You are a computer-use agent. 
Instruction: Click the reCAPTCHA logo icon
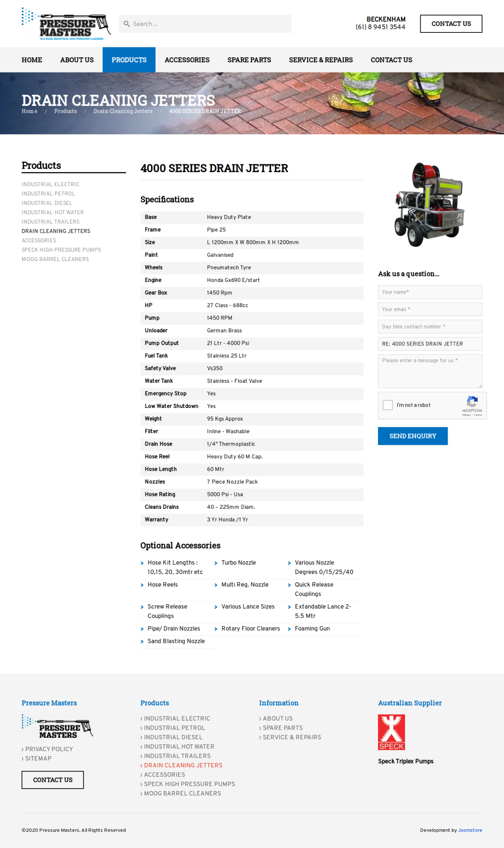472,402
